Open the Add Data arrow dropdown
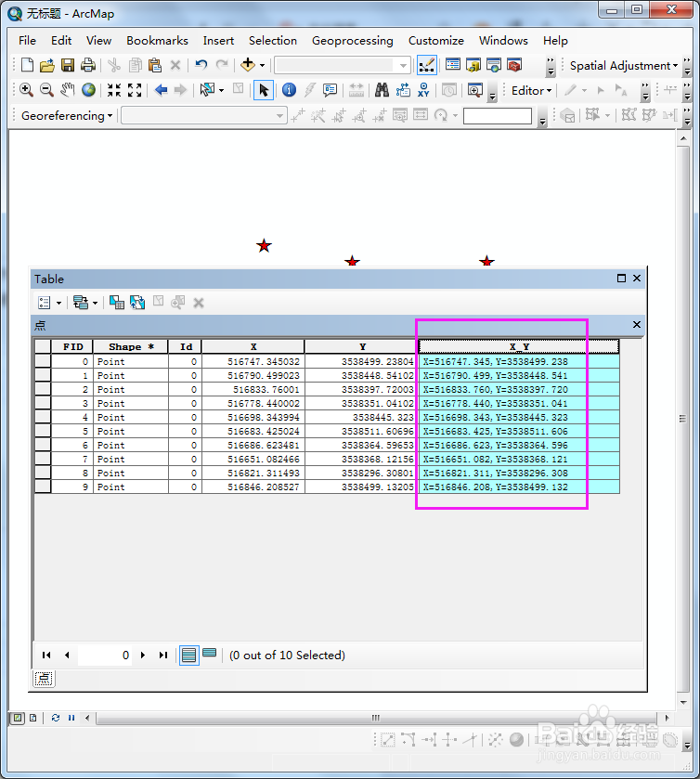 coord(263,65)
